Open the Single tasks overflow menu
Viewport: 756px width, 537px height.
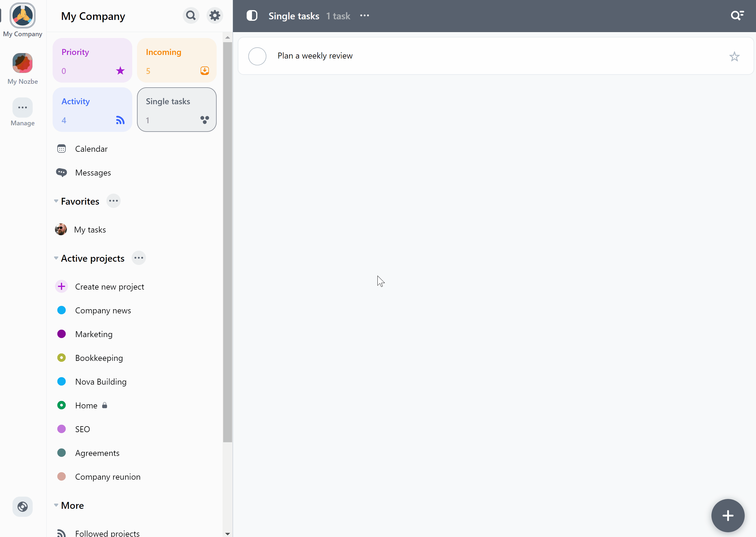pyautogui.click(x=365, y=16)
